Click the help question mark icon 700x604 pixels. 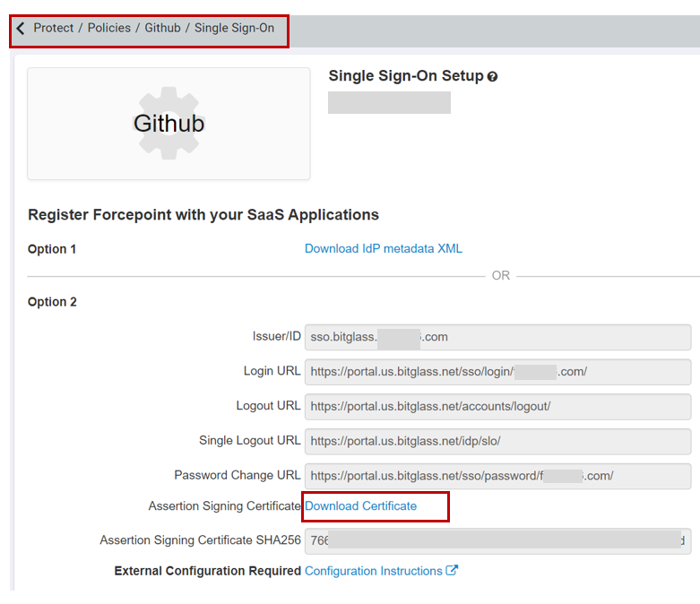(x=492, y=77)
